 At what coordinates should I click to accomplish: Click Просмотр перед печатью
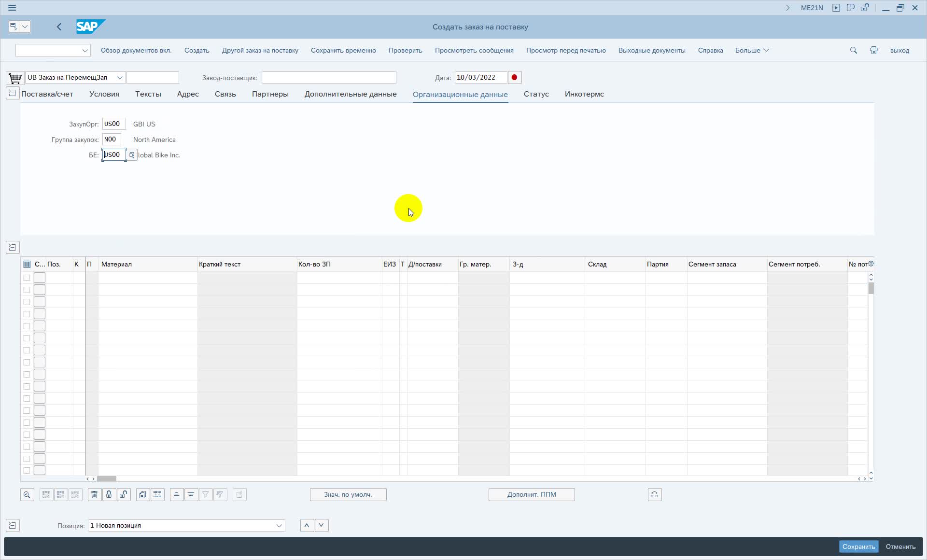tap(566, 50)
